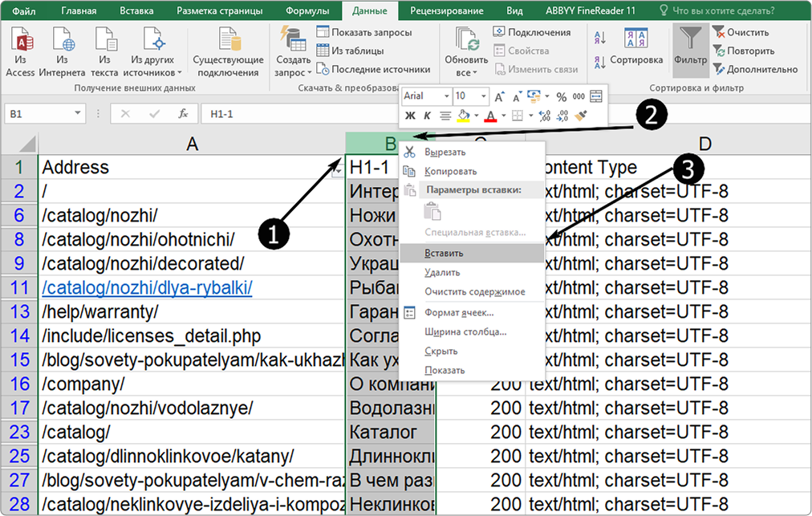Toggle italic 'К' in mini toolbar
The width and height of the screenshot is (812, 516).
[x=427, y=116]
